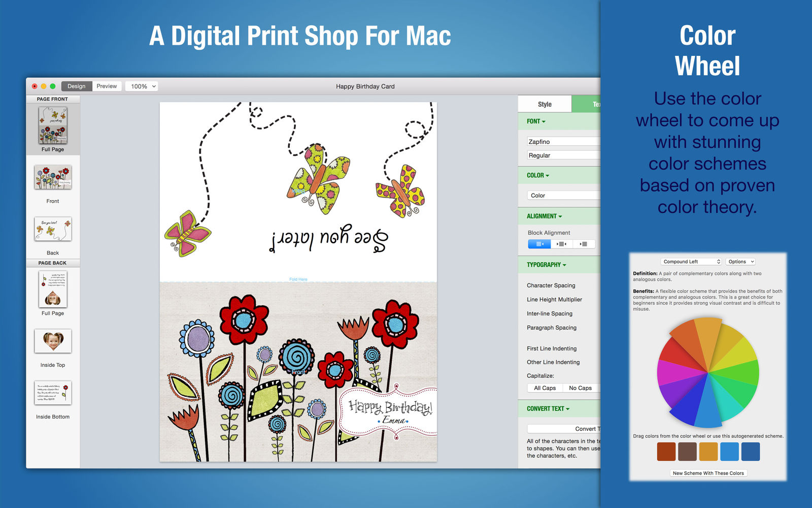Switch to Design mode tab
Image resolution: width=812 pixels, height=508 pixels.
pyautogui.click(x=77, y=86)
